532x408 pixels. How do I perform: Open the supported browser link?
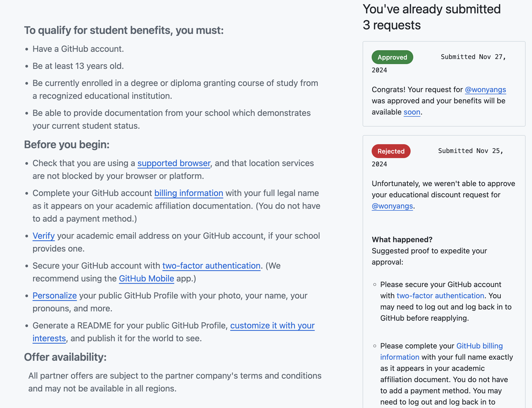coord(174,163)
